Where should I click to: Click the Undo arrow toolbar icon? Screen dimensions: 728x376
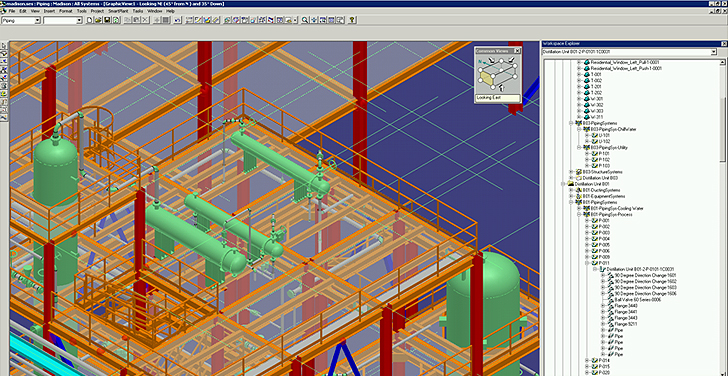(177, 20)
